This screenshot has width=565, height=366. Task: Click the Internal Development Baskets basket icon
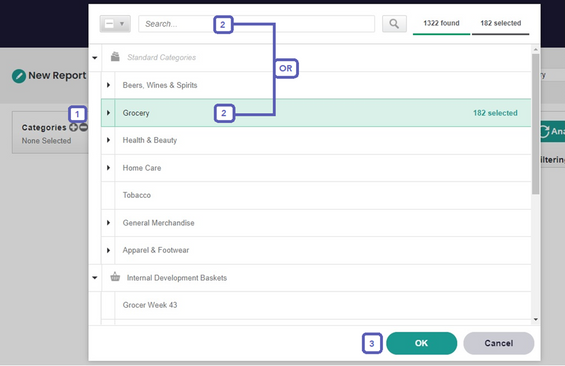click(115, 277)
